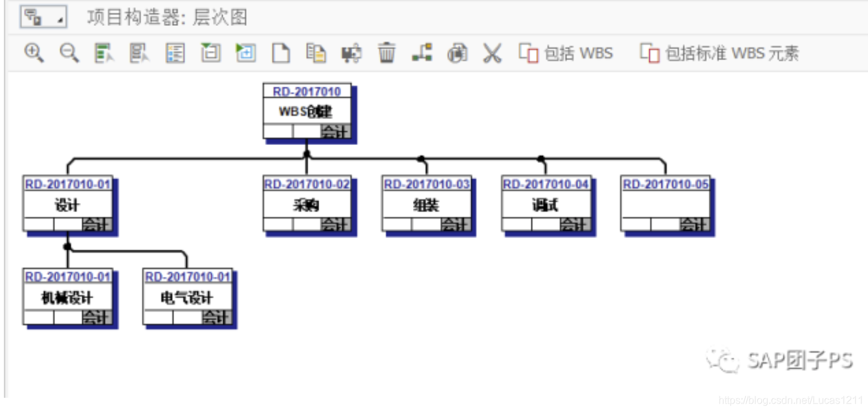The width and height of the screenshot is (868, 412).
Task: Click the blue list detail toolbar icon
Action: [x=175, y=53]
